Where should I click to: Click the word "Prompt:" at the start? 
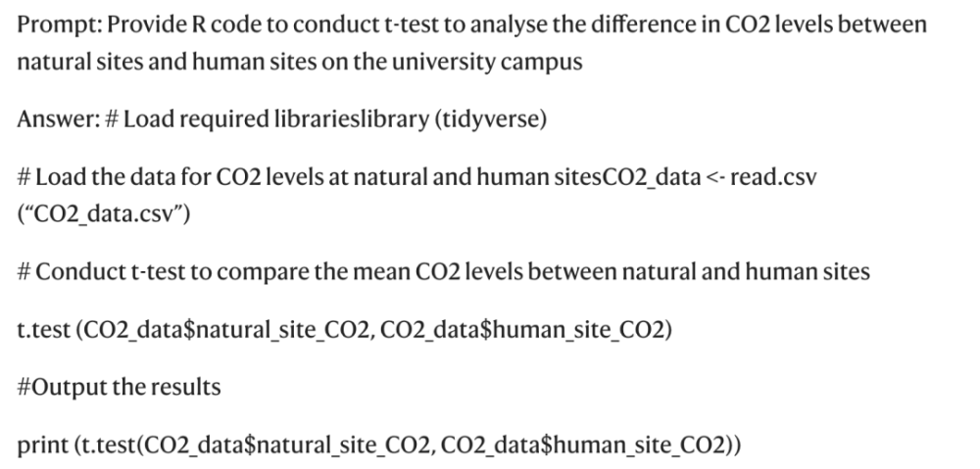point(60,25)
